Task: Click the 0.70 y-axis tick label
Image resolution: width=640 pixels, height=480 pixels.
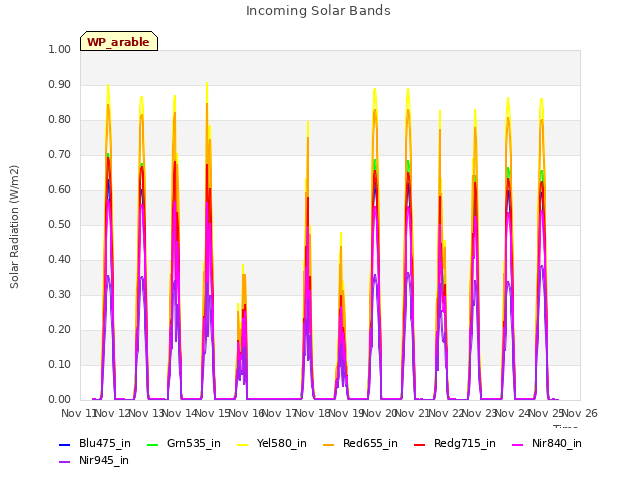Action: point(60,155)
